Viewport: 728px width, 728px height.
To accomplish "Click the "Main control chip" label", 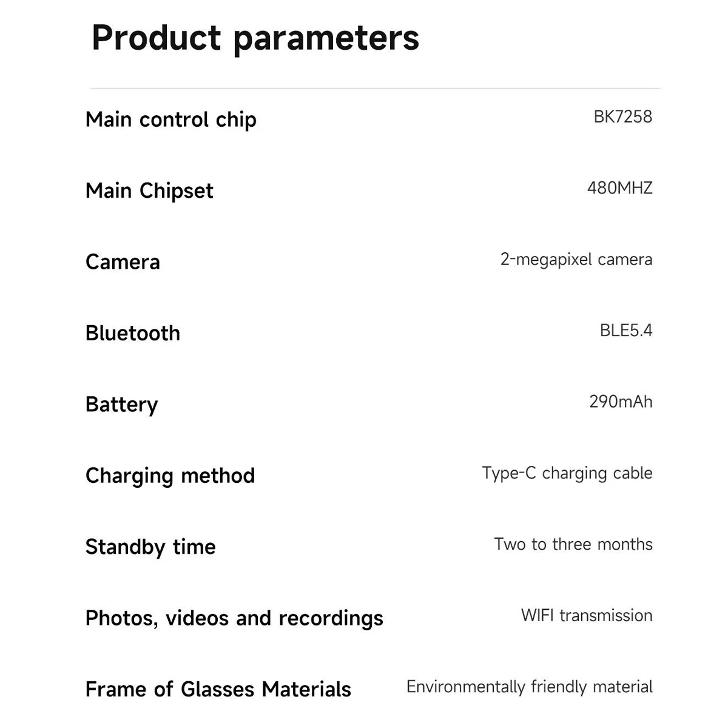I will click(171, 120).
